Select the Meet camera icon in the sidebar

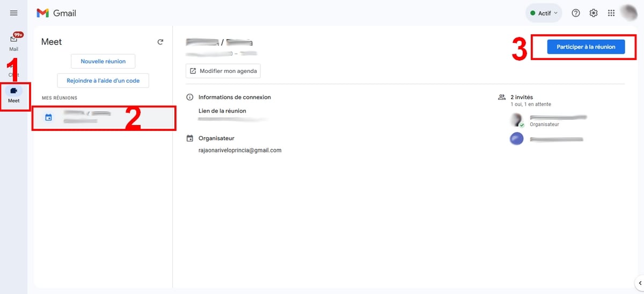(14, 91)
